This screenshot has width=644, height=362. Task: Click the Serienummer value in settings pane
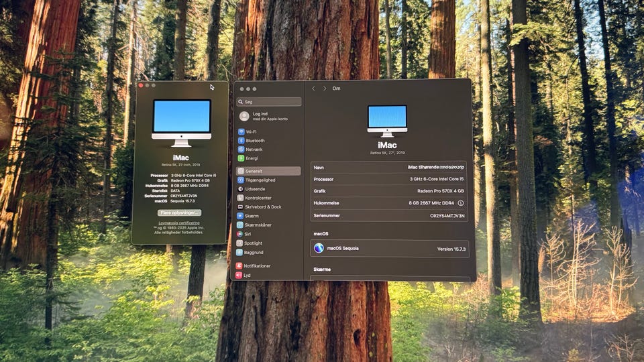pyautogui.click(x=447, y=216)
